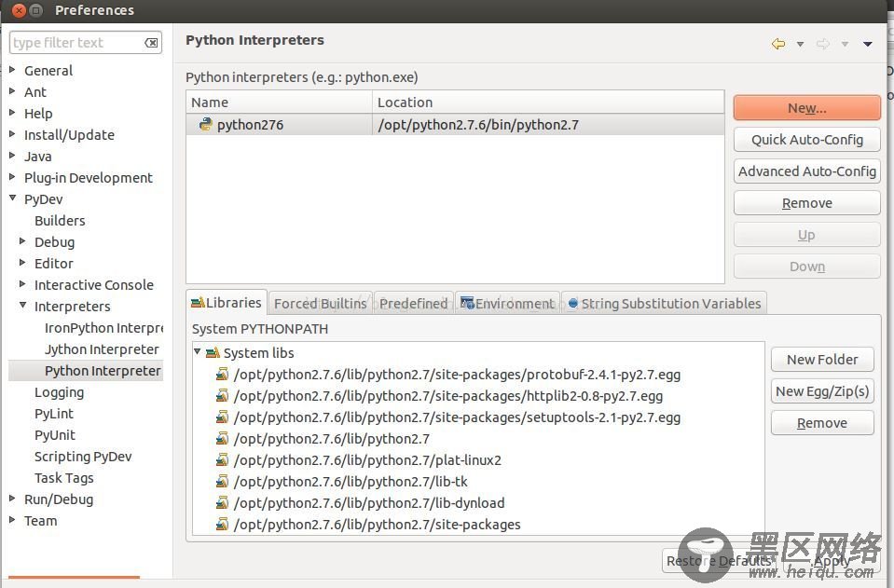
Task: Click the python276 interpreter icon
Action: click(205, 124)
